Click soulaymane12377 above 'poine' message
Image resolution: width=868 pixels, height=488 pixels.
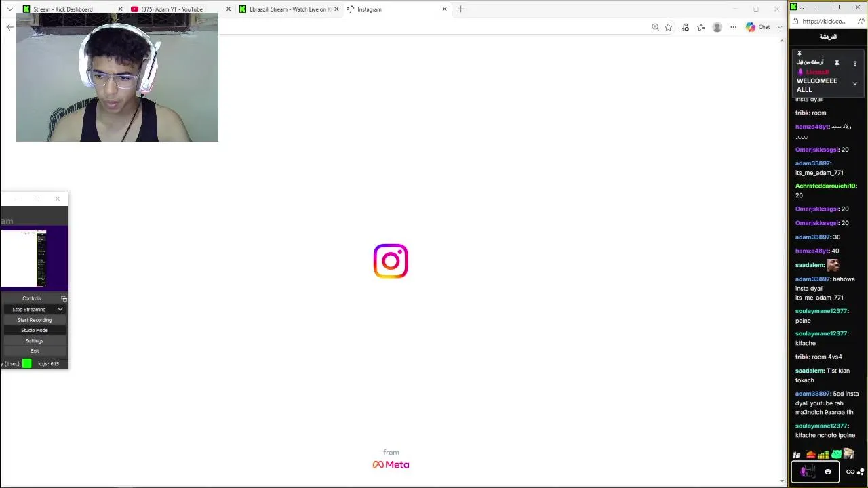click(x=821, y=311)
